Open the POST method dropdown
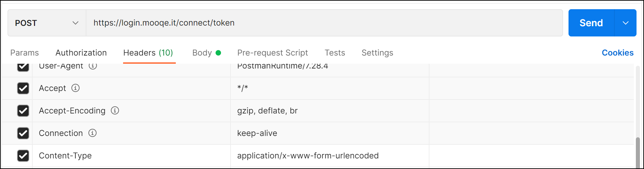This screenshot has width=644, height=169. (47, 23)
